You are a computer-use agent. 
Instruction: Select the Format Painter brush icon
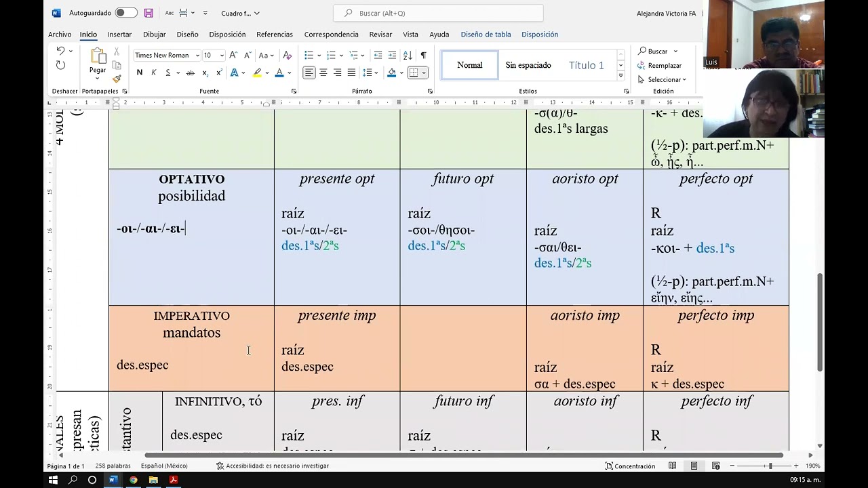[117, 79]
